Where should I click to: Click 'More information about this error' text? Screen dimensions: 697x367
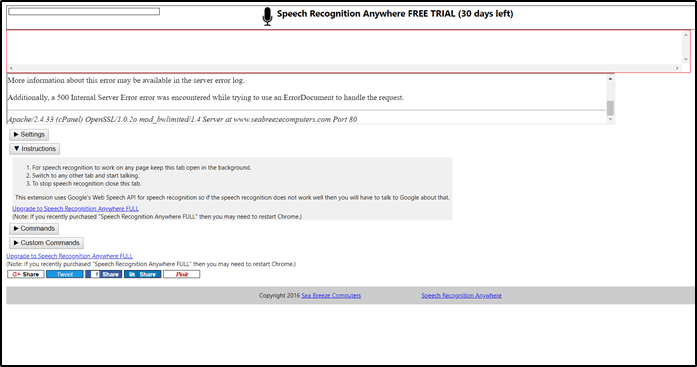click(126, 80)
